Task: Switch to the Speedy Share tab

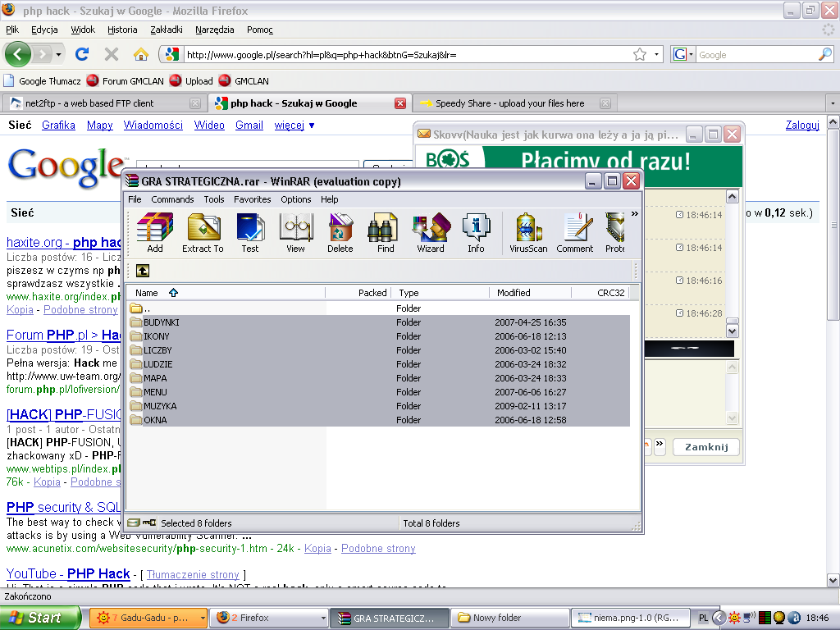Action: (x=509, y=103)
